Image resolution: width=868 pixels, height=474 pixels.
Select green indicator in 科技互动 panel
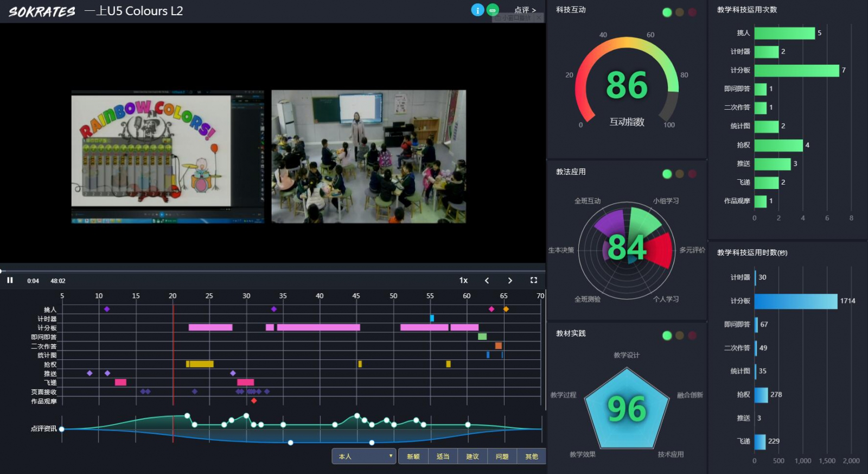point(667,12)
